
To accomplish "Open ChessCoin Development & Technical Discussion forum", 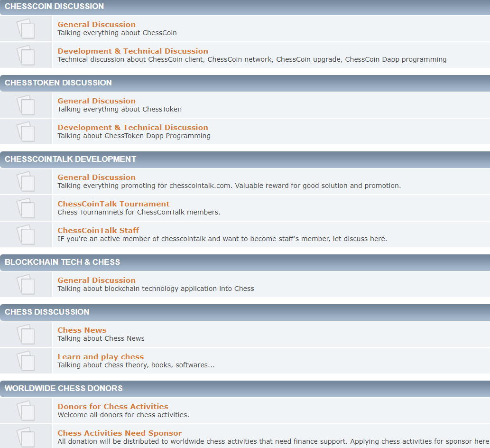I will (133, 51).
